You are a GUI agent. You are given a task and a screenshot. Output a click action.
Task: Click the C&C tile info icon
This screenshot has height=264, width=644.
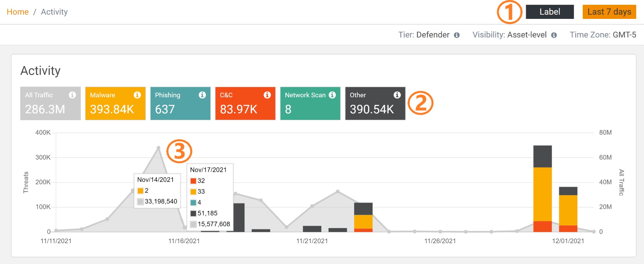point(267,95)
